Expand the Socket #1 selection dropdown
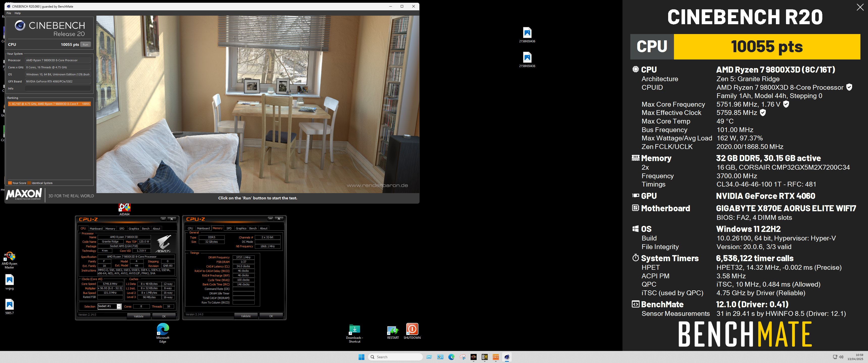The height and width of the screenshot is (363, 868). (x=119, y=307)
